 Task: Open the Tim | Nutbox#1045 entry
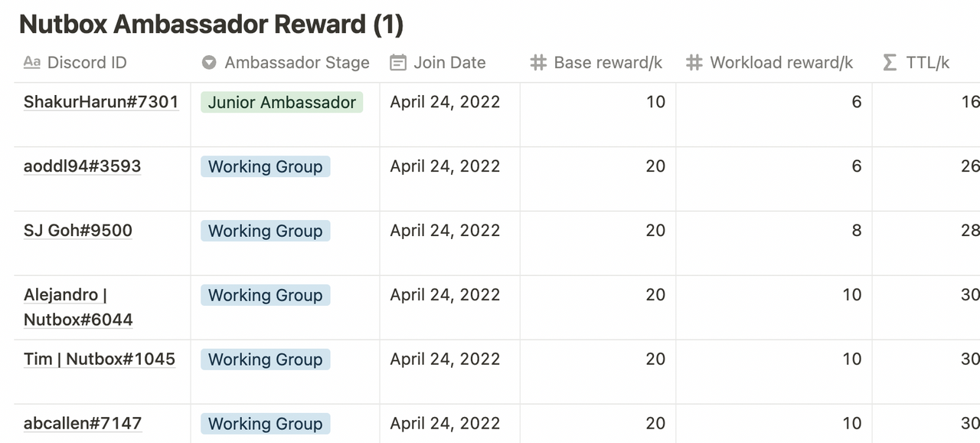[x=100, y=359]
